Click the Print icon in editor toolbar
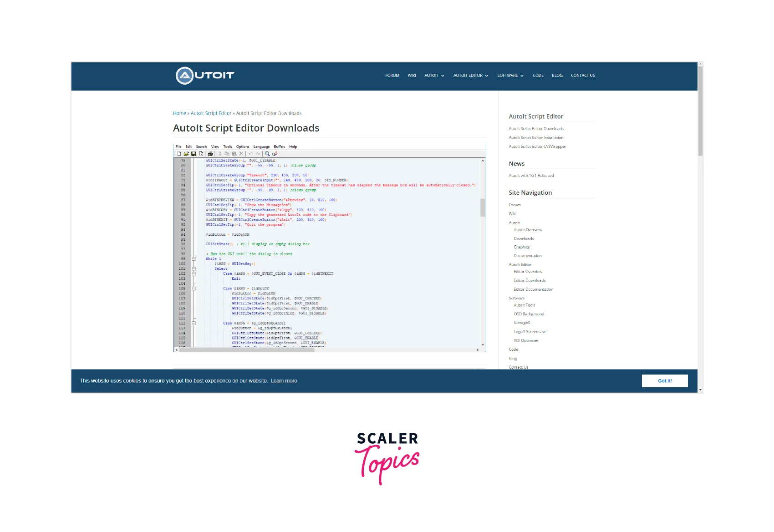 (210, 154)
